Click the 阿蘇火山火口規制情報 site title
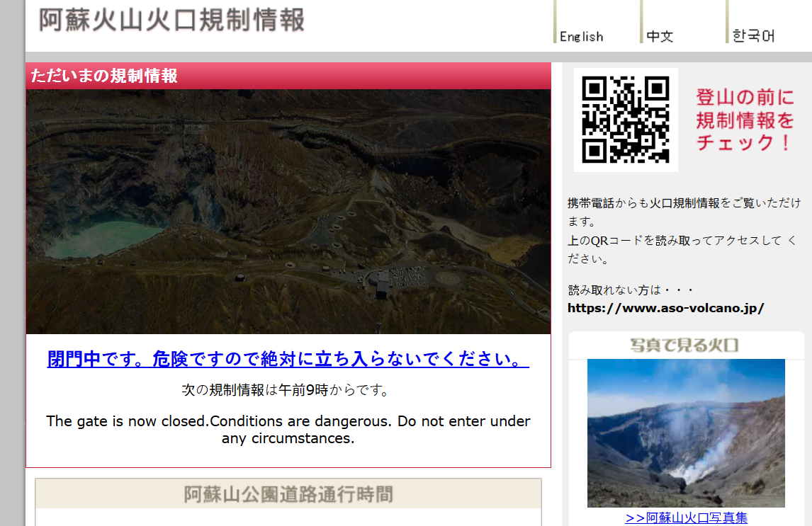The image size is (812, 526). pyautogui.click(x=172, y=20)
